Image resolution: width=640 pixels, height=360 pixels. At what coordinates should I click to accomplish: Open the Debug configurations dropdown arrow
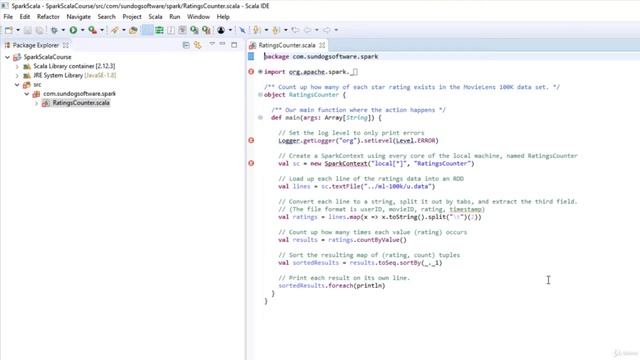pos(63,30)
